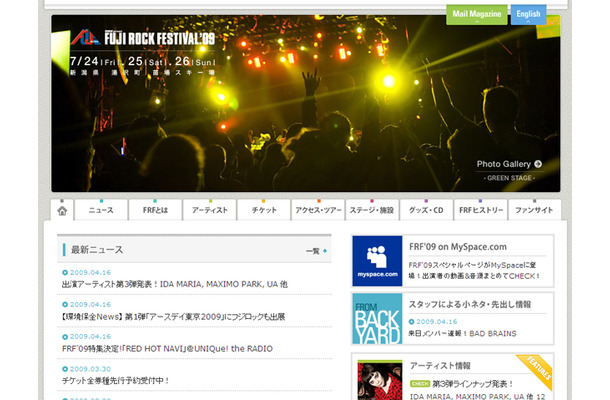Image resolution: width=610 pixels, height=400 pixels.
Task: Click the green CHECK badge
Action: (420, 384)
